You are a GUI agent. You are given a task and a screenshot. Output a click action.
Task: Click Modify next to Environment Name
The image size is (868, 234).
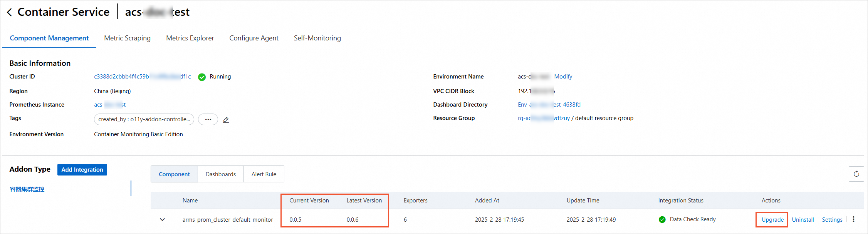[x=563, y=77]
